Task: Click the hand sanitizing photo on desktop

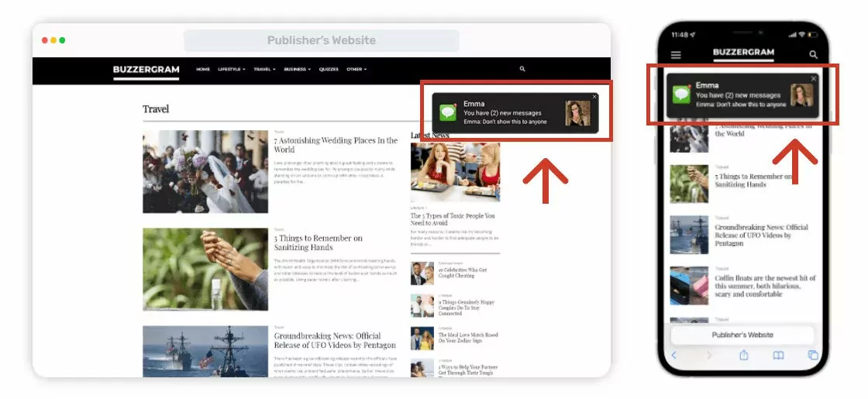Action: 205,269
